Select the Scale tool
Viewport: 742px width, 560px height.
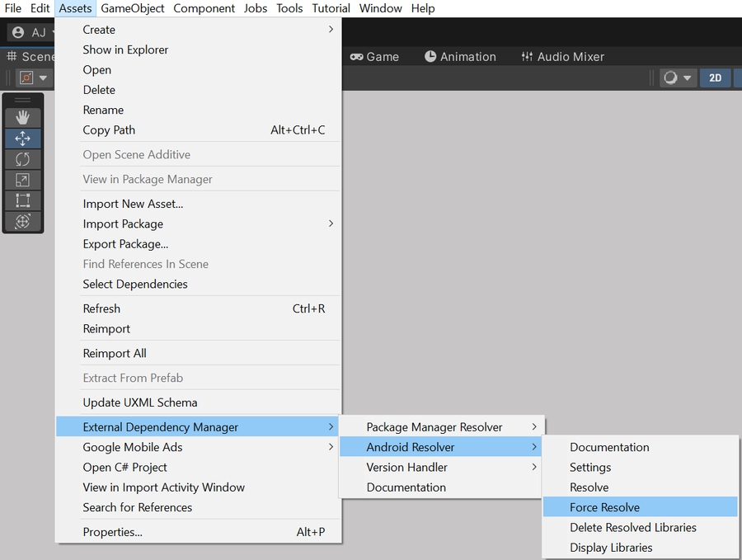click(x=22, y=180)
